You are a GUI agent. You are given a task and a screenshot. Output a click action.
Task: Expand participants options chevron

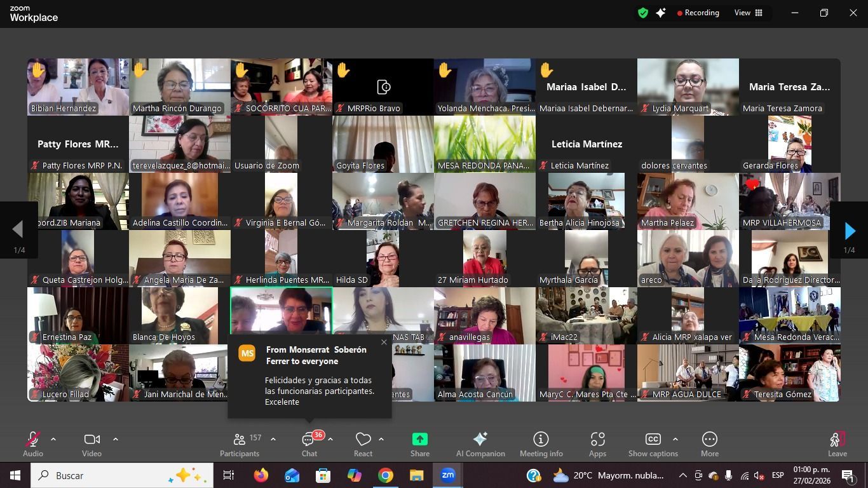click(x=273, y=439)
